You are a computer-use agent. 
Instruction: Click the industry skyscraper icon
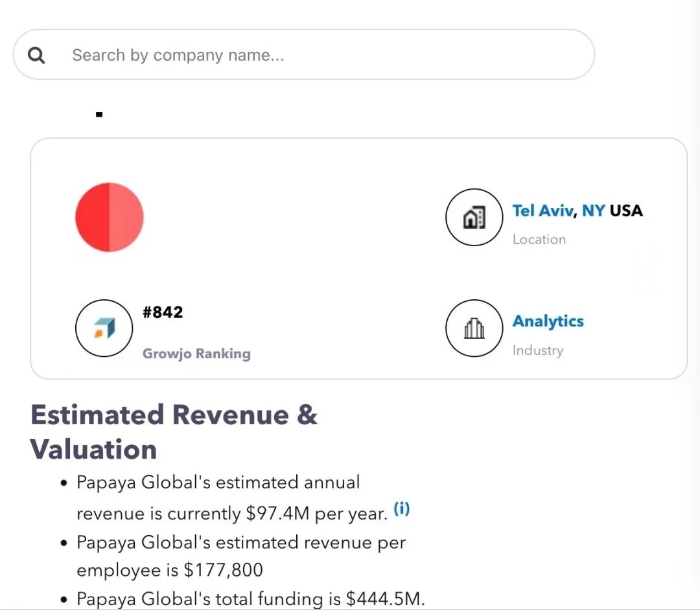474,328
